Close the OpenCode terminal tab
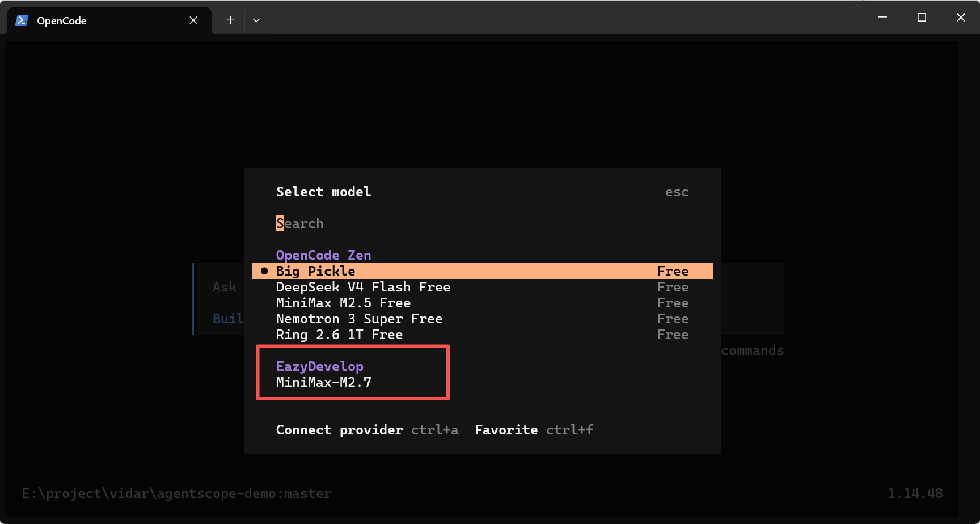Viewport: 980px width, 524px height. pyautogui.click(x=193, y=20)
